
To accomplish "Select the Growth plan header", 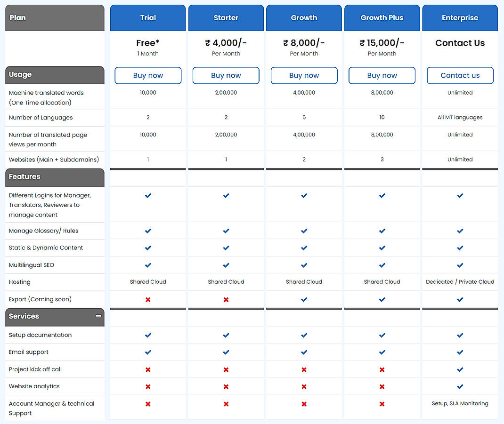I will [x=304, y=18].
